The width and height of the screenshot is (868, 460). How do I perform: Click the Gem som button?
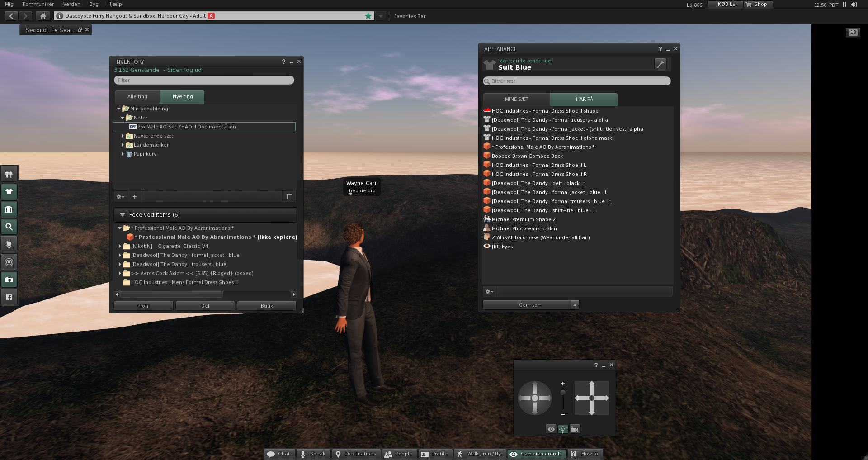click(x=527, y=305)
